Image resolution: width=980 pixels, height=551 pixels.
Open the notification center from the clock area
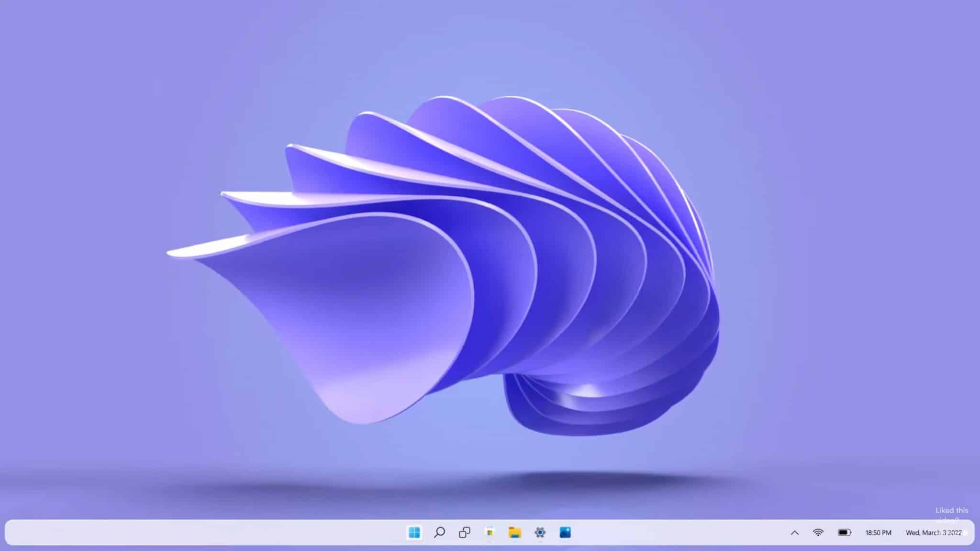pyautogui.click(x=904, y=532)
